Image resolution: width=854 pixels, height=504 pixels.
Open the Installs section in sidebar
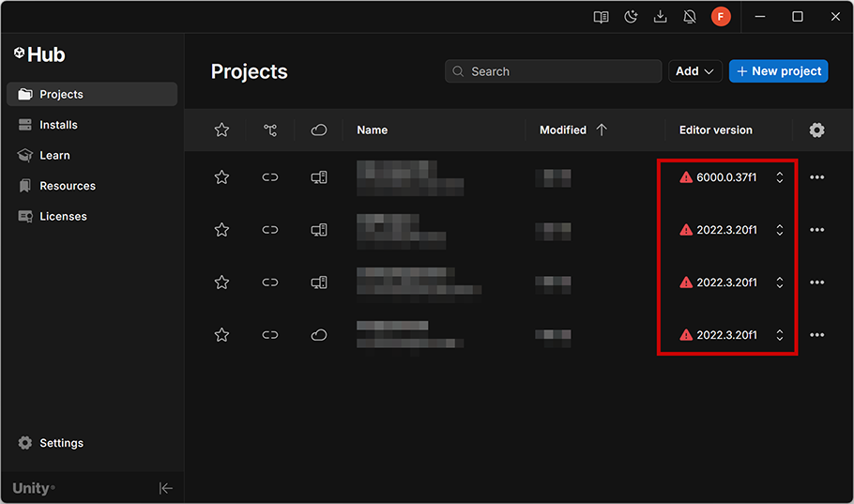(58, 125)
